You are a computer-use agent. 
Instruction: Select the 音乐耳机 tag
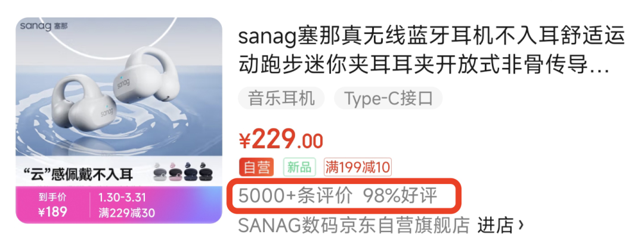(281, 98)
